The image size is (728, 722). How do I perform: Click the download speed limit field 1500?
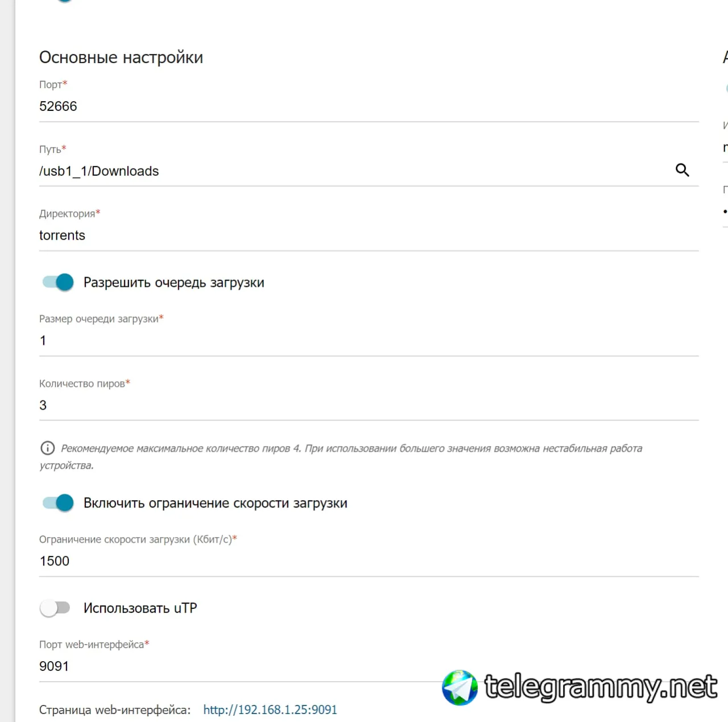pyautogui.click(x=369, y=561)
